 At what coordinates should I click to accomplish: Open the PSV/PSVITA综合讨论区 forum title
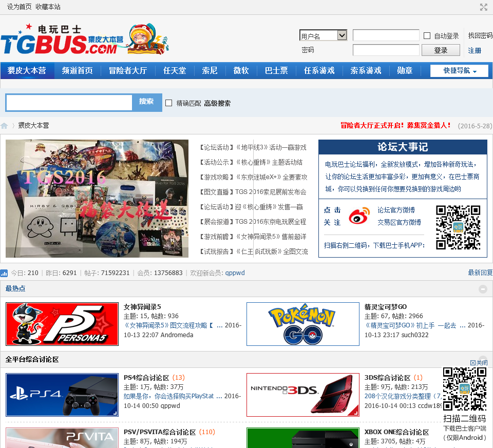(x=160, y=432)
